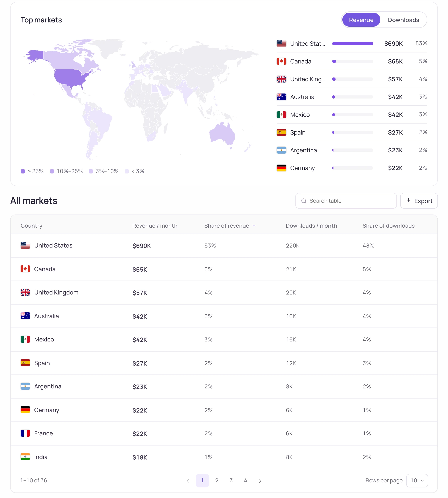
Task: Focus the Search table field
Action: [346, 201]
